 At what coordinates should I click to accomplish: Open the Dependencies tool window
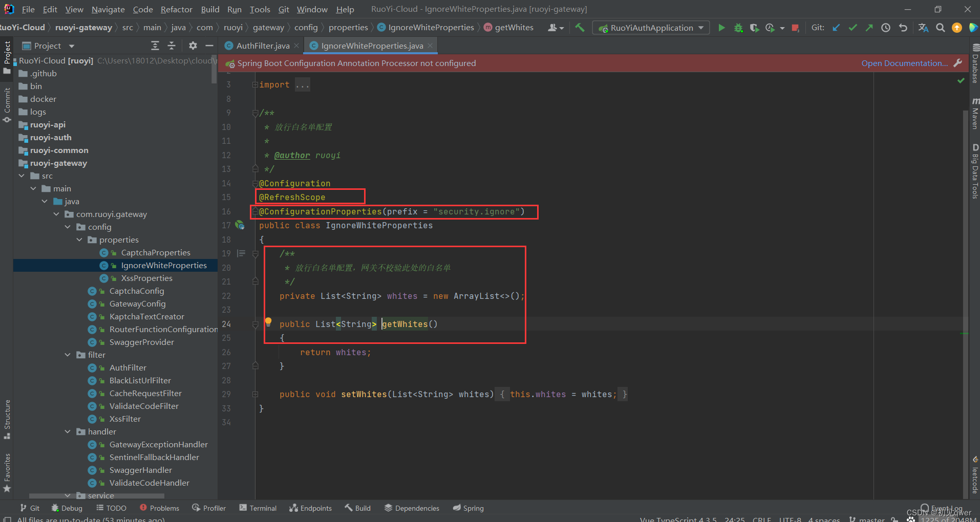point(412,508)
